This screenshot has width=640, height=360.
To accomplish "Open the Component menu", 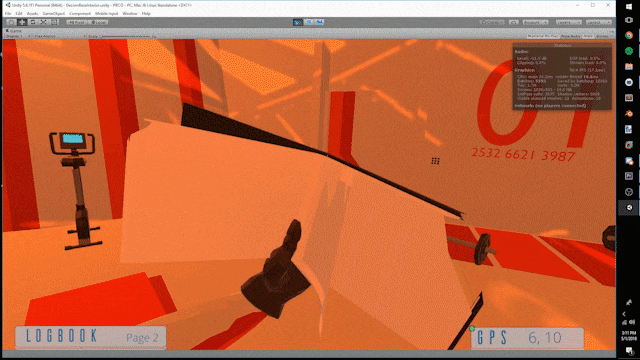I will click(80, 13).
